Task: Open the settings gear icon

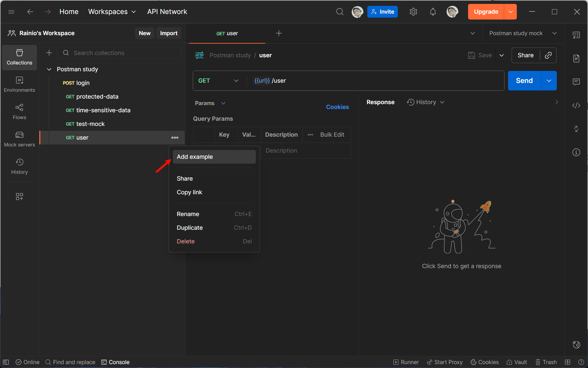Action: (x=413, y=12)
